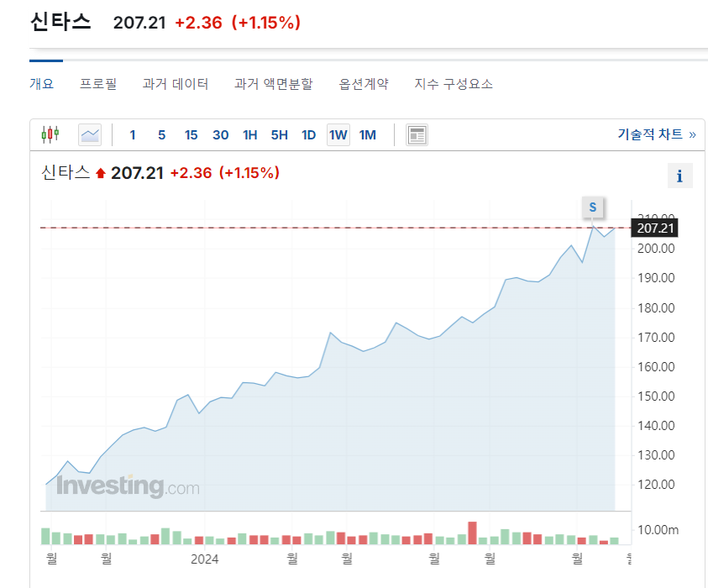Open the 지수 구성요소 tab
708x588 pixels.
point(454,84)
